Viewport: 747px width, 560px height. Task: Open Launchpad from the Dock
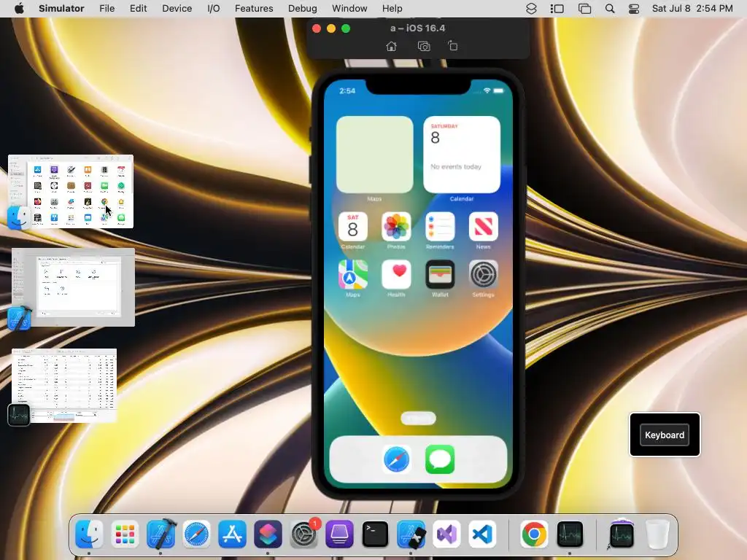pyautogui.click(x=125, y=534)
